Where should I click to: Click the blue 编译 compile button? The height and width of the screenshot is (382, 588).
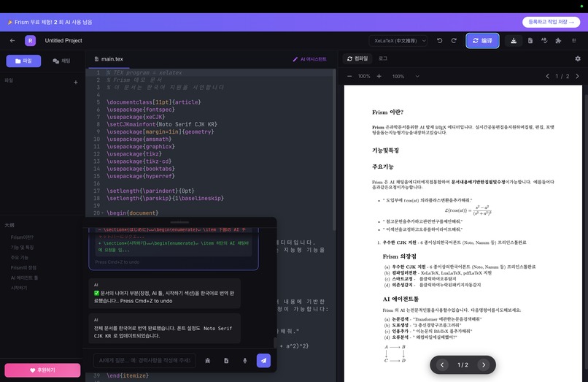click(482, 41)
